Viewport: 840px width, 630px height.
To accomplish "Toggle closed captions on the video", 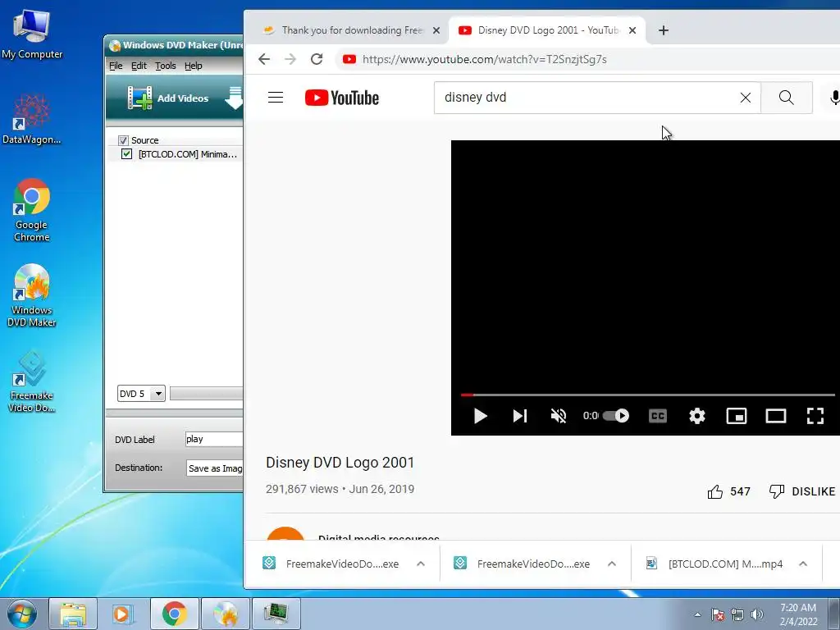I will point(658,416).
